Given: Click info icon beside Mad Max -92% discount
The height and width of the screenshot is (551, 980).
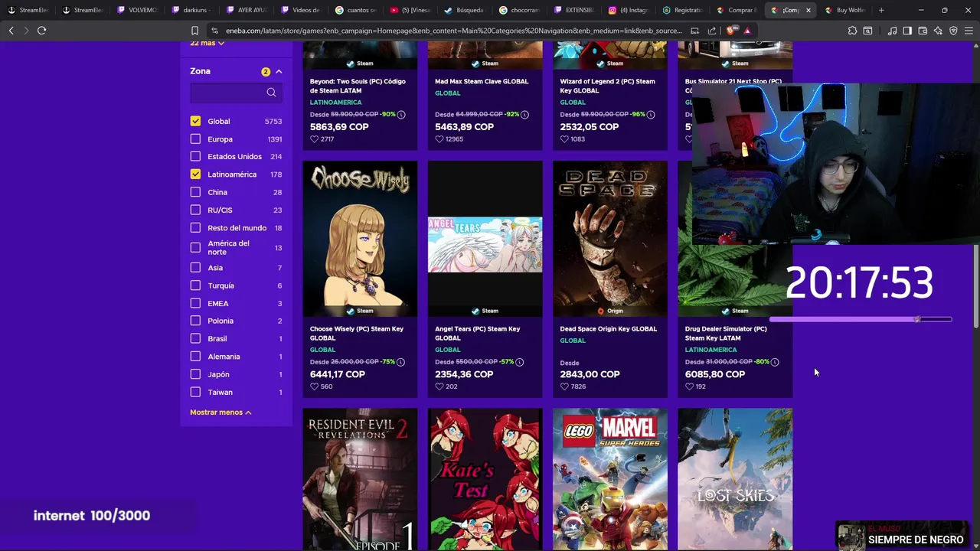Looking at the screenshot, I should pos(526,114).
